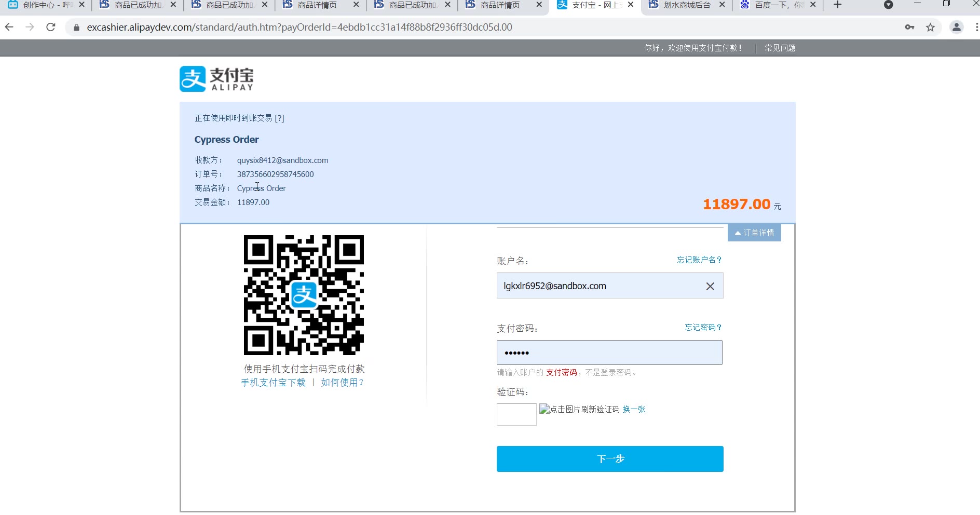This screenshot has height=515, width=980.
Task: Click the browser back arrow
Action: (9, 27)
